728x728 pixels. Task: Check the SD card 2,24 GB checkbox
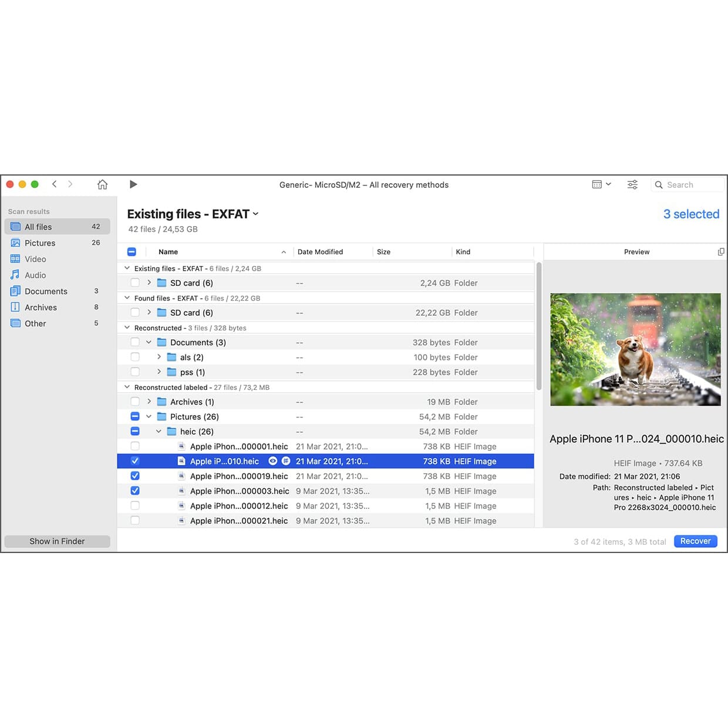tap(135, 282)
